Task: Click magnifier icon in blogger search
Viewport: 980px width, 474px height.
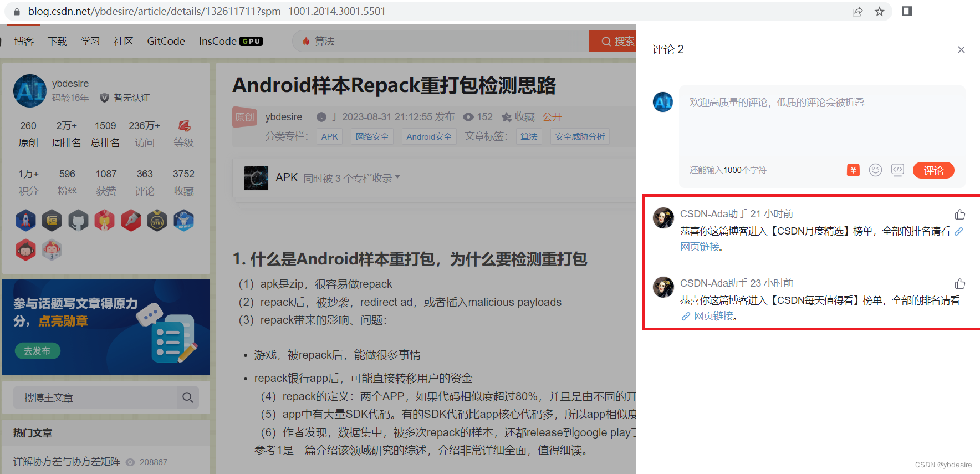Action: tap(188, 397)
